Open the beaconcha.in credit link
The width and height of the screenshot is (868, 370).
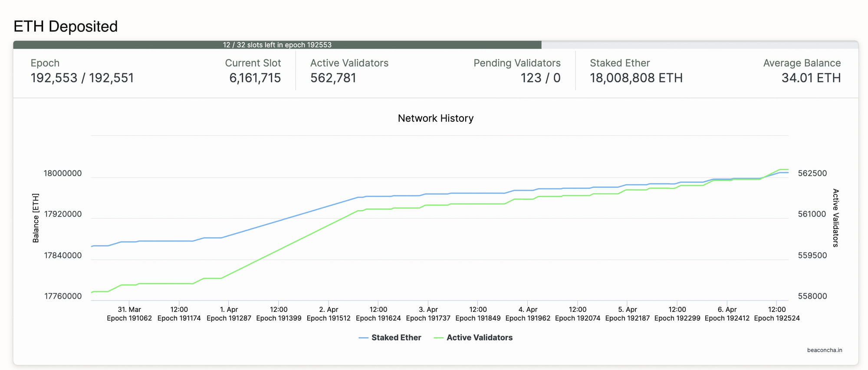[x=824, y=350]
